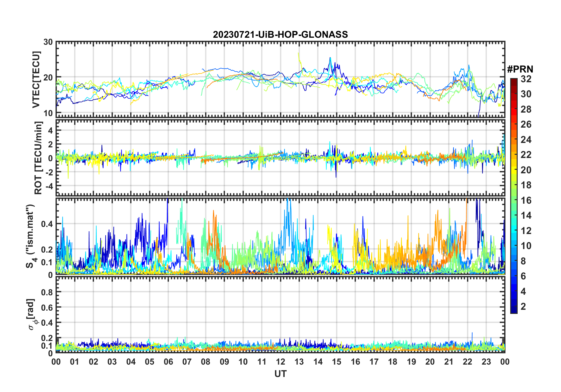Click colorbar tick label 30
The image size is (561, 392).
526,94
